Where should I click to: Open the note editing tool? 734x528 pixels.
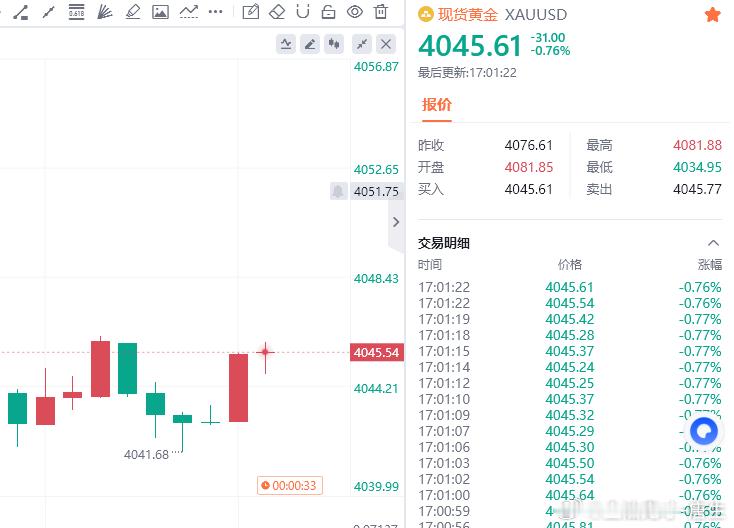(250, 12)
